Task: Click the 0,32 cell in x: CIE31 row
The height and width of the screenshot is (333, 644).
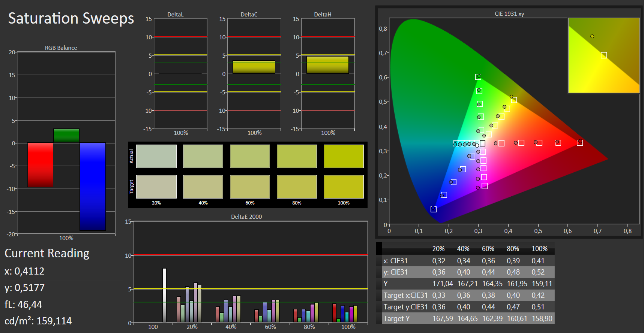Action: pyautogui.click(x=438, y=261)
